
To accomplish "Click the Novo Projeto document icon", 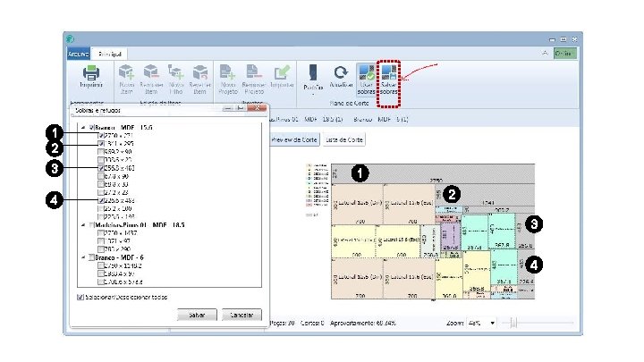I will click(x=227, y=72).
